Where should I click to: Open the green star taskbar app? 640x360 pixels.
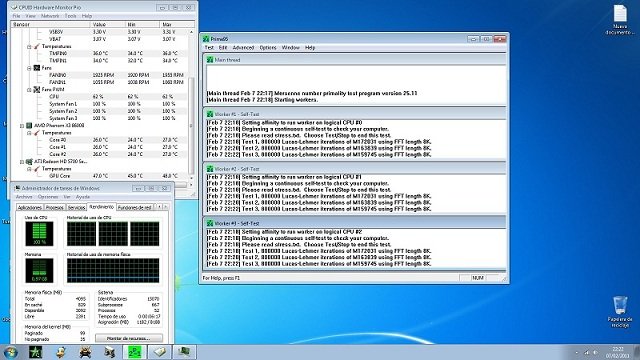(x=36, y=352)
